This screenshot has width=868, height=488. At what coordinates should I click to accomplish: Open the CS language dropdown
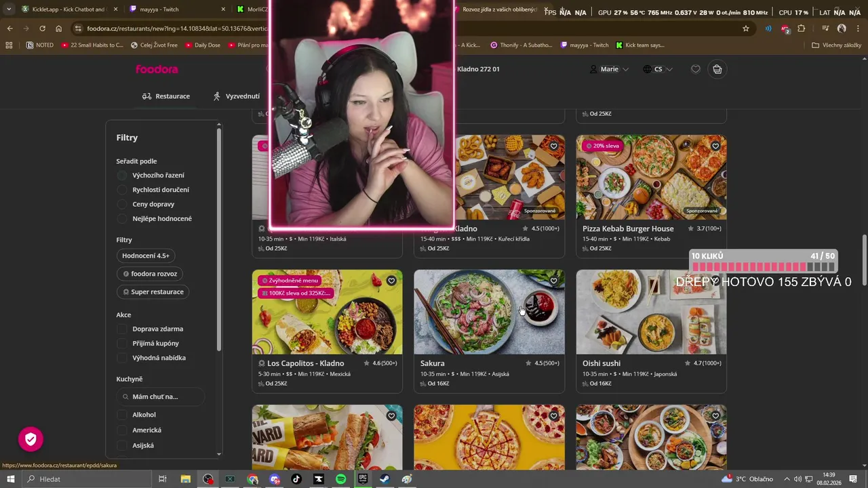[658, 69]
